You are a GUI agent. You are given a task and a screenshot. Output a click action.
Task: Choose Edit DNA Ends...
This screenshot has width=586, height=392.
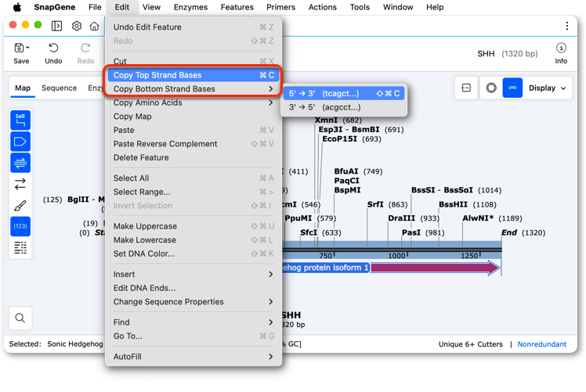(x=194, y=288)
